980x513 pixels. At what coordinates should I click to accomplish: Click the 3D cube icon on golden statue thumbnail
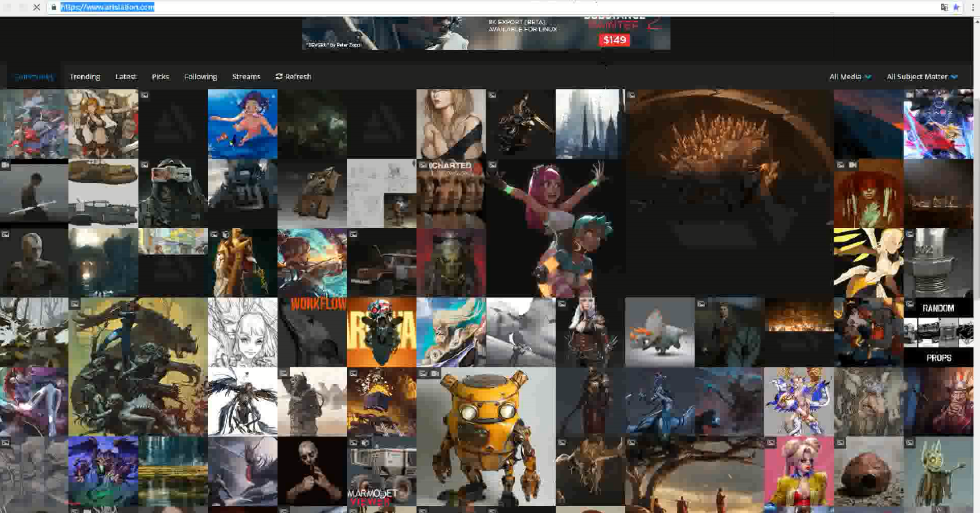click(x=226, y=234)
